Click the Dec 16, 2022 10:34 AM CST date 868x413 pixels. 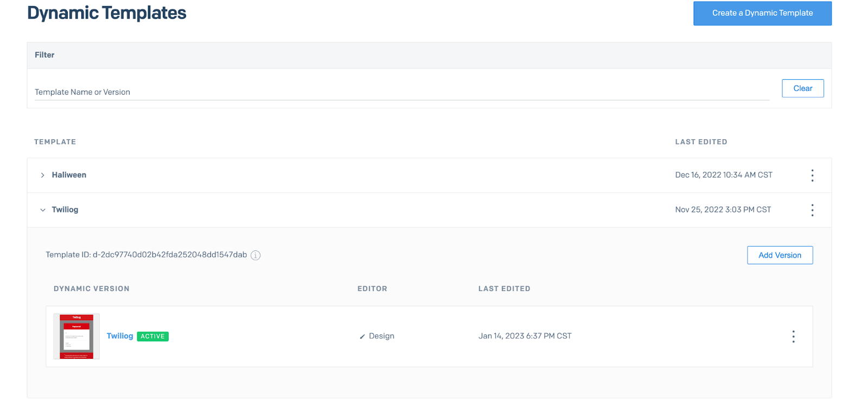[x=724, y=175]
